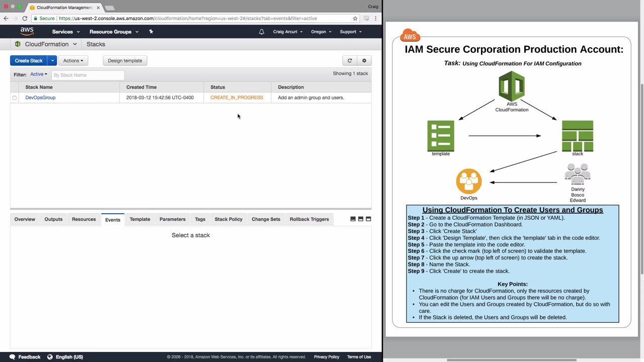Open the notifications bell
Screen dimensions: 644x362
(x=262, y=32)
